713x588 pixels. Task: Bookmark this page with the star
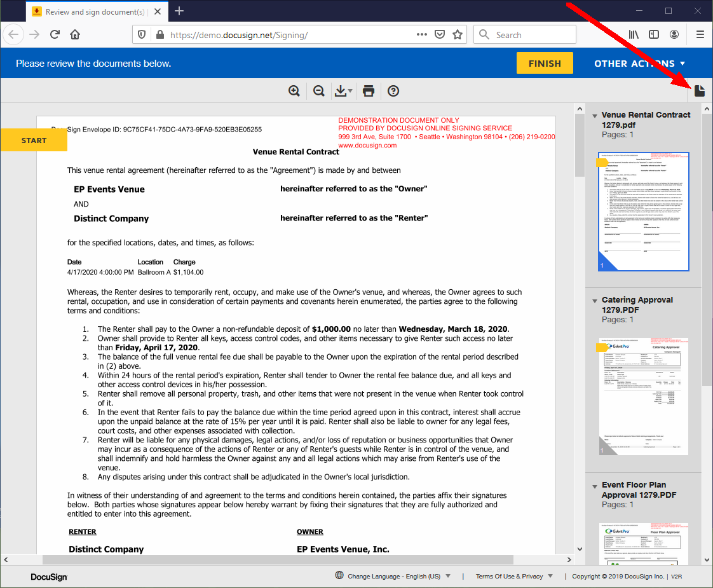tap(458, 34)
